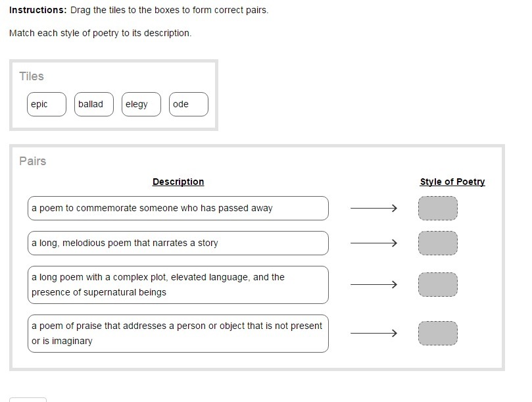532x402 pixels.
Task: Select the ballad tile
Action: click(x=94, y=104)
